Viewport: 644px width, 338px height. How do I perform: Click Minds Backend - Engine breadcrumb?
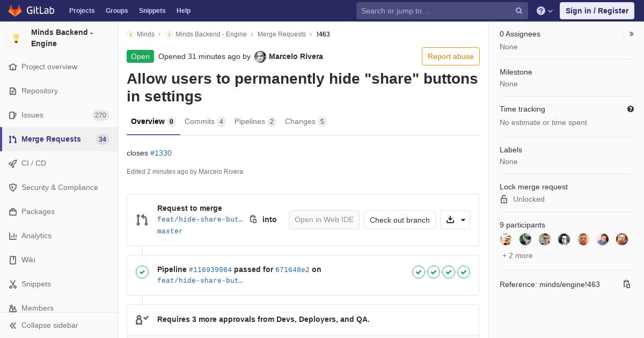(211, 34)
